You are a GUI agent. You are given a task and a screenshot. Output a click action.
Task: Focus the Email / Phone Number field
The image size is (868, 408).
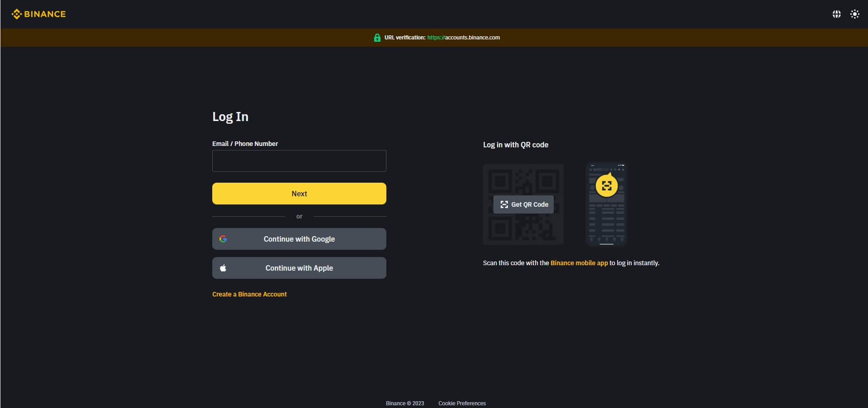[299, 161]
